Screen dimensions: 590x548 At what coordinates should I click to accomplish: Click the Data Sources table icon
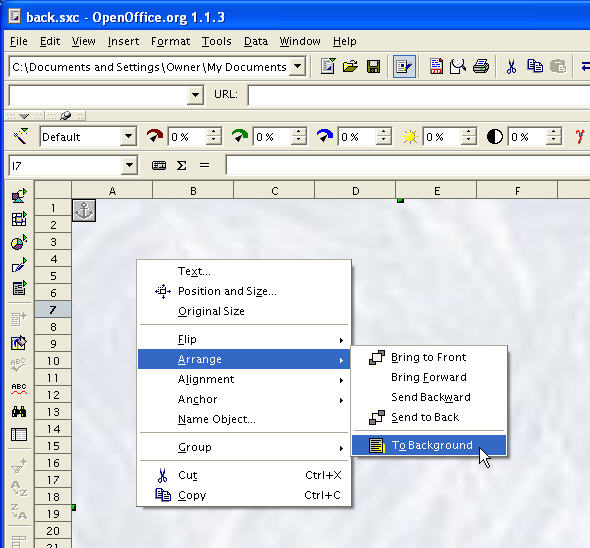(19, 434)
